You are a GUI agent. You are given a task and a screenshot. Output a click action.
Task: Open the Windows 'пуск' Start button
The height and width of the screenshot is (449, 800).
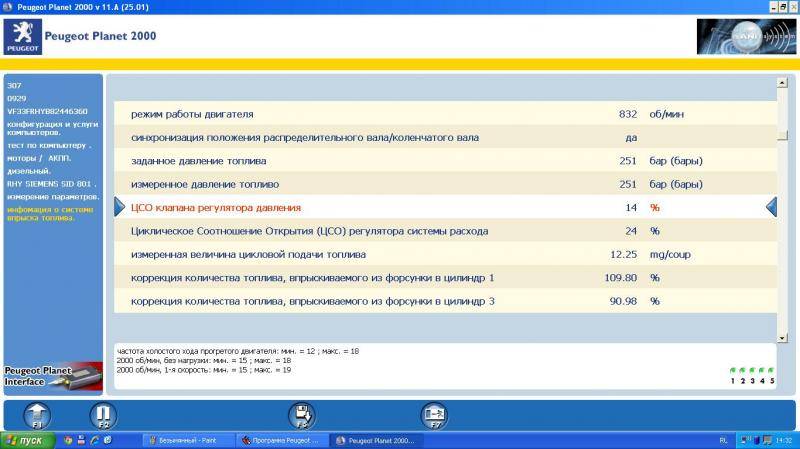(25, 440)
